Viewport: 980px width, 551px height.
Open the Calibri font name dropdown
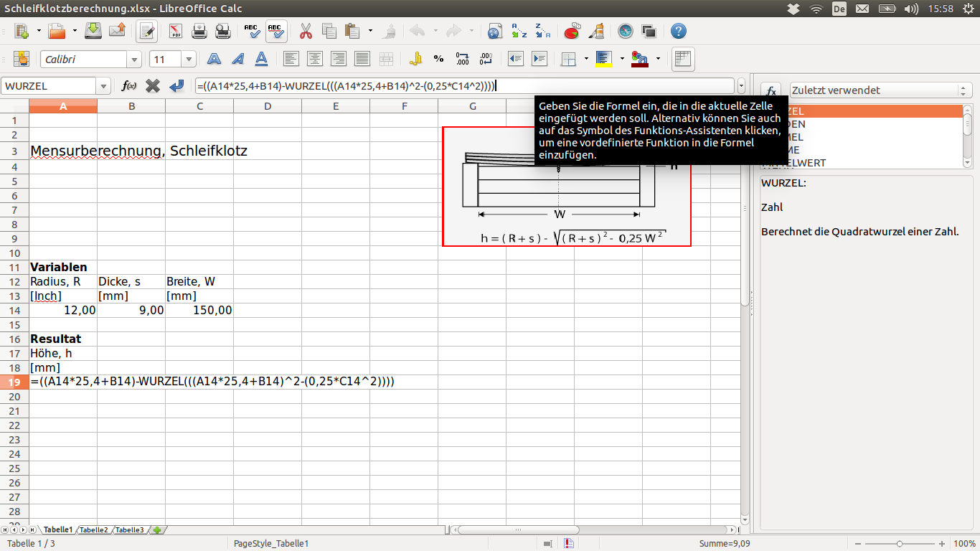click(x=133, y=60)
